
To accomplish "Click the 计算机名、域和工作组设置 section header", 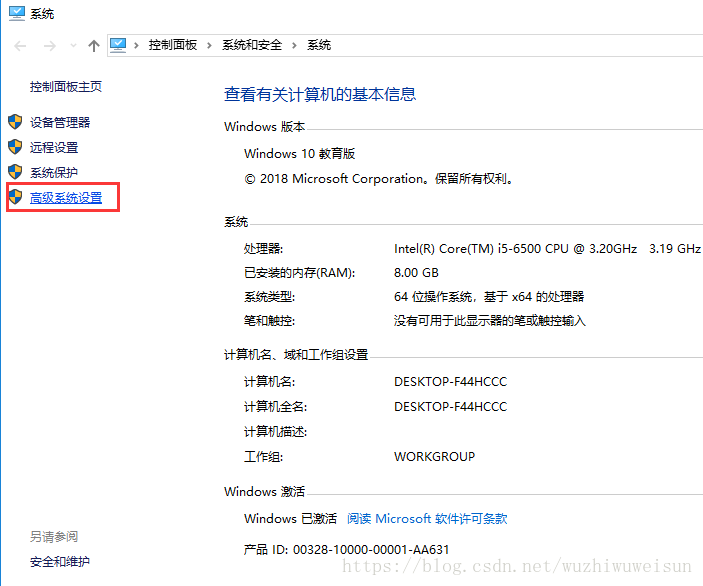I will (x=296, y=355).
